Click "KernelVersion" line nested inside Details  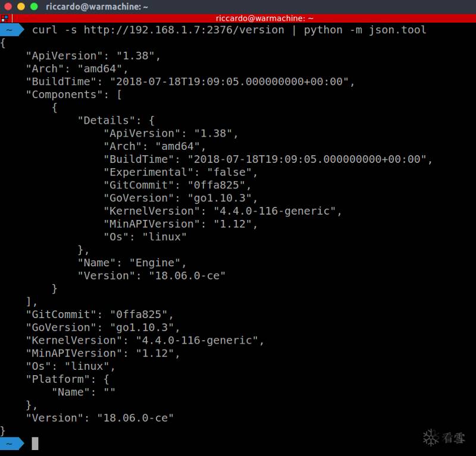click(223, 211)
